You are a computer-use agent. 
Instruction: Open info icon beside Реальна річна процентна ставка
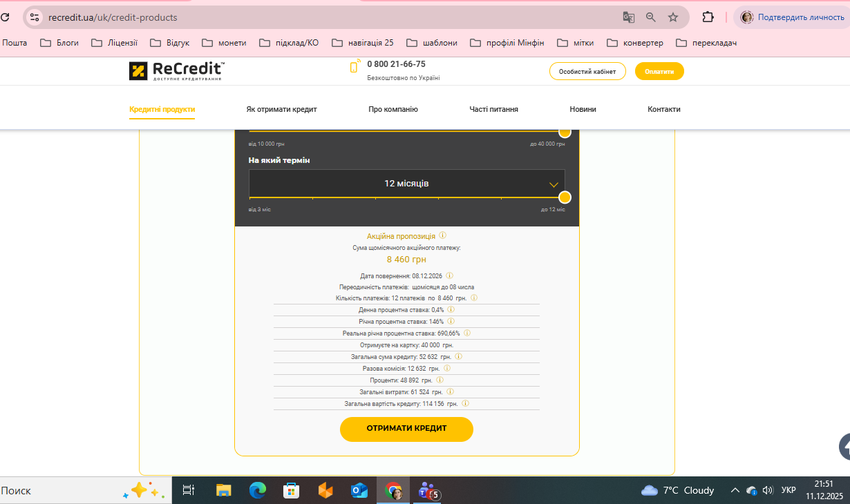(x=467, y=333)
